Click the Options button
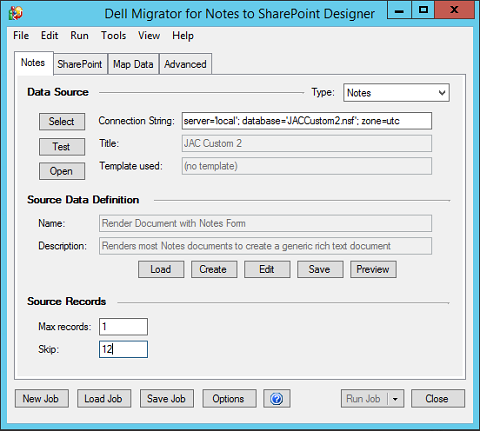The width and height of the screenshot is (480, 431). coord(229,399)
